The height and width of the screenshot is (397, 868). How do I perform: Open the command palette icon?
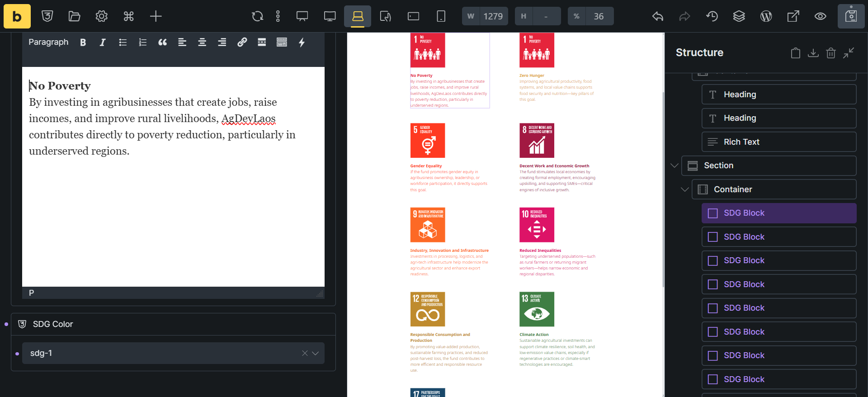129,16
